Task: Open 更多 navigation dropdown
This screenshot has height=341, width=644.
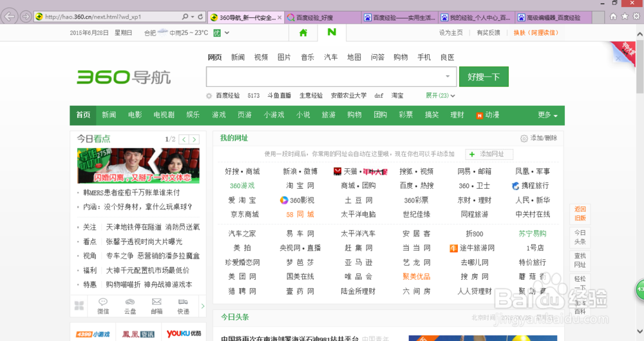Action: click(x=547, y=115)
